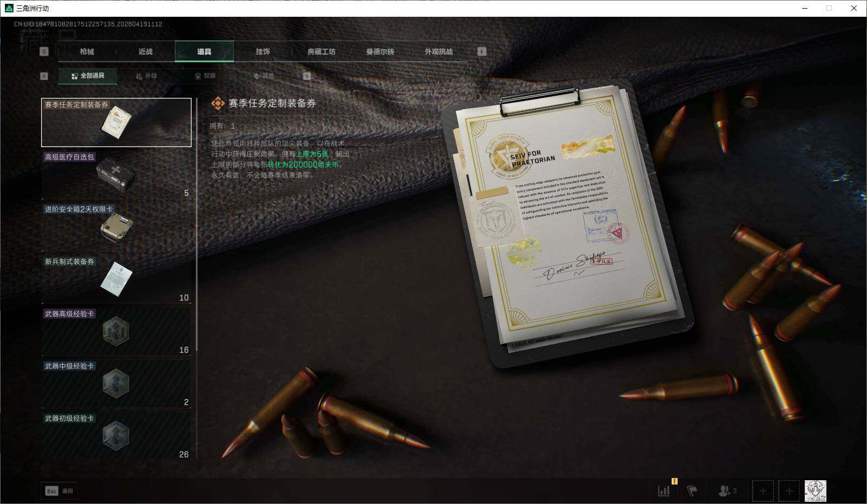Viewport: 867px width, 504px height.
Task: Click the '拥有: 1' owned count
Action: (x=222, y=126)
